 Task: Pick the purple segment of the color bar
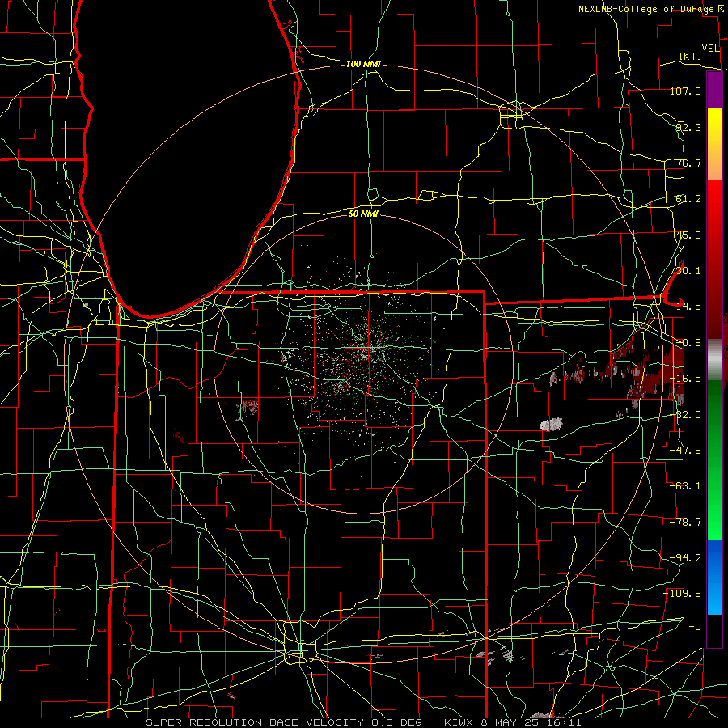pyautogui.click(x=714, y=91)
